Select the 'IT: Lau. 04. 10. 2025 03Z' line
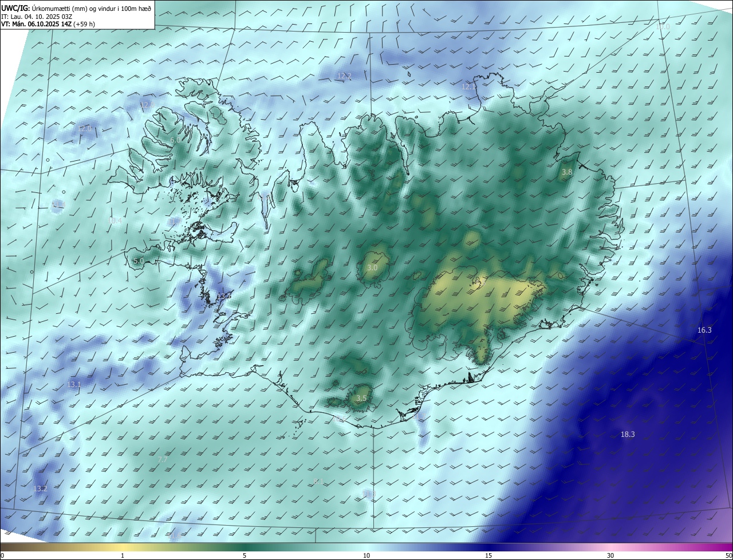 (37, 16)
